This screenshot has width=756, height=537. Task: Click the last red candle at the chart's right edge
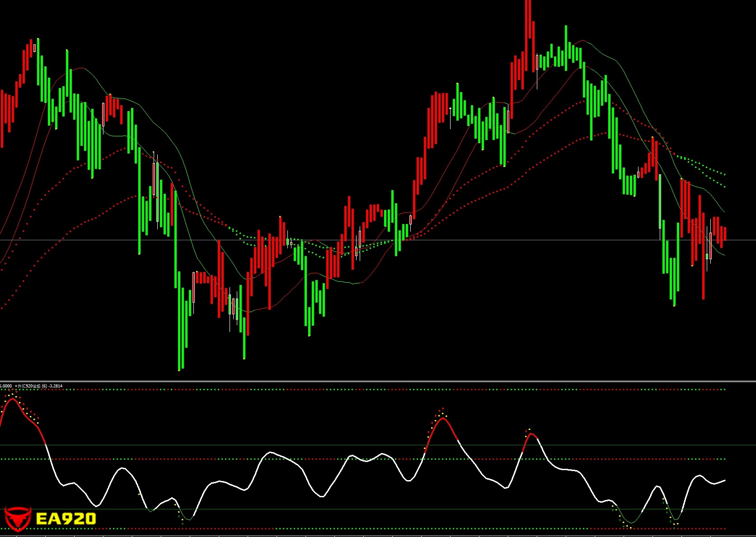coord(725,233)
